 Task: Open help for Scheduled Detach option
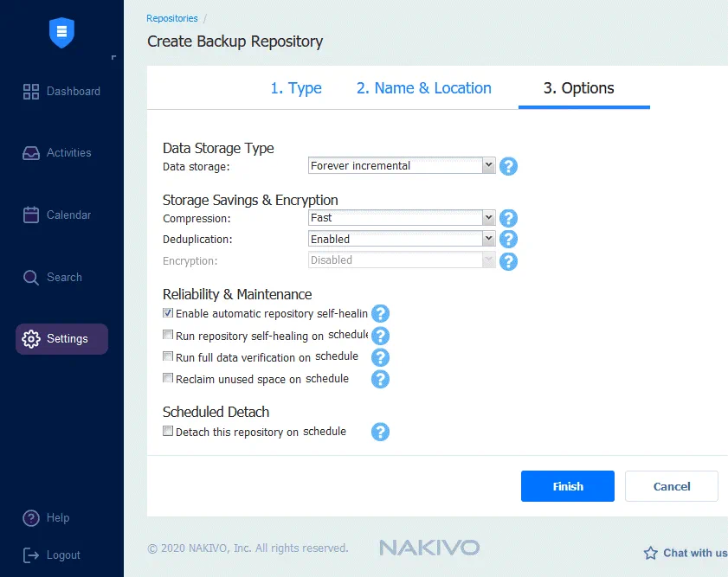(380, 432)
